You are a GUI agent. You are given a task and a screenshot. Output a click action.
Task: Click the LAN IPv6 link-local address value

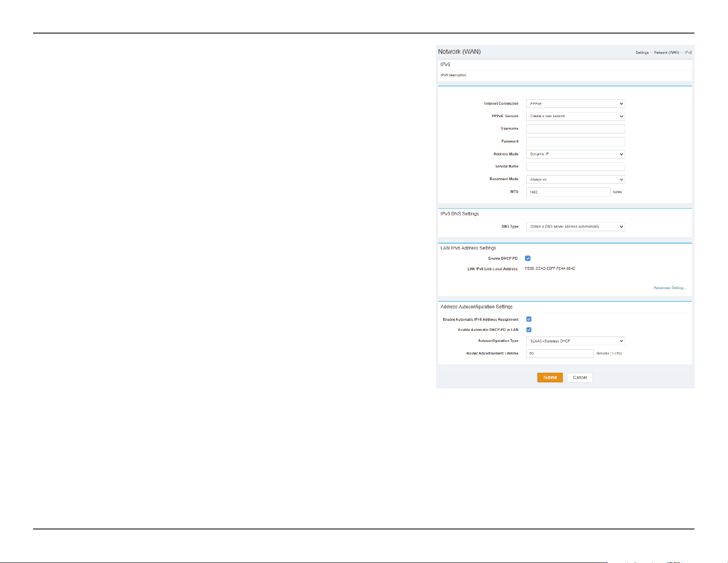coord(550,268)
